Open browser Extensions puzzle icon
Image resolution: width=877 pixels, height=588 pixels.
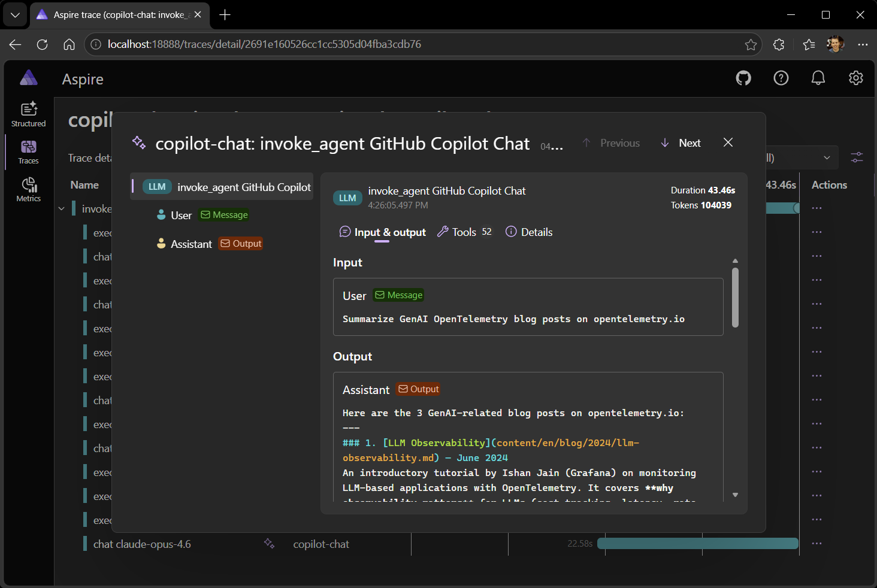point(779,44)
